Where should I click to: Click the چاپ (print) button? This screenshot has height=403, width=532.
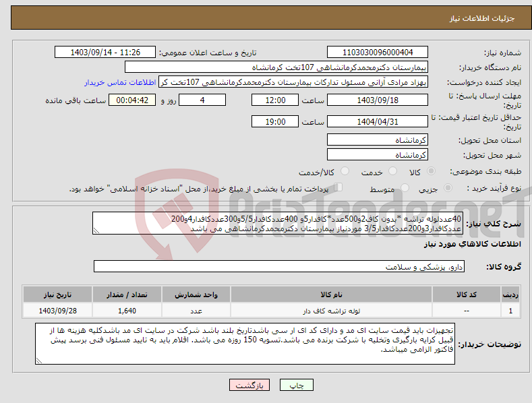click(x=296, y=385)
